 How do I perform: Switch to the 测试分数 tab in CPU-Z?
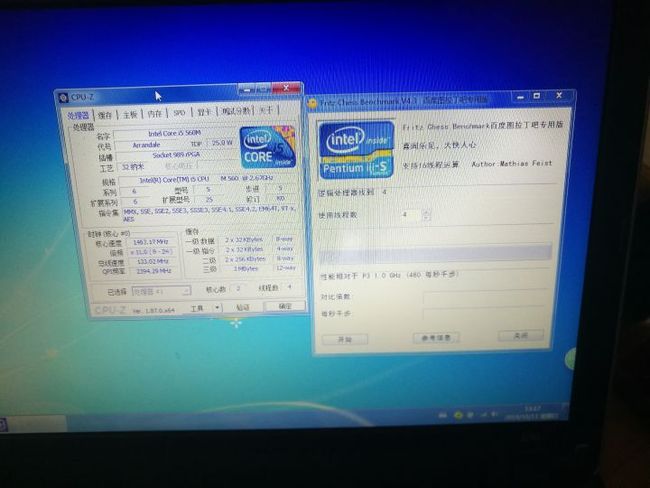pos(235,111)
